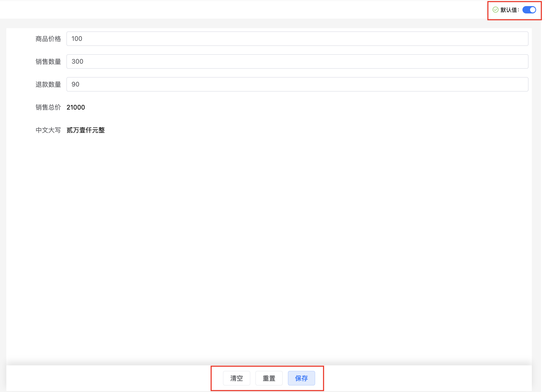This screenshot has width=545, height=392.
Task: Click the 销售总价 label
Action: (x=48, y=107)
